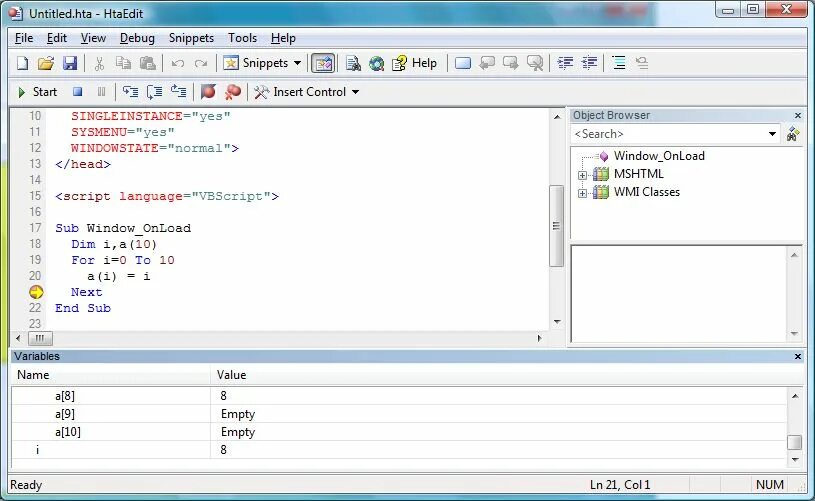Expand the WMI Classes tree node
Image resolution: width=815 pixels, height=501 pixels.
[582, 193]
